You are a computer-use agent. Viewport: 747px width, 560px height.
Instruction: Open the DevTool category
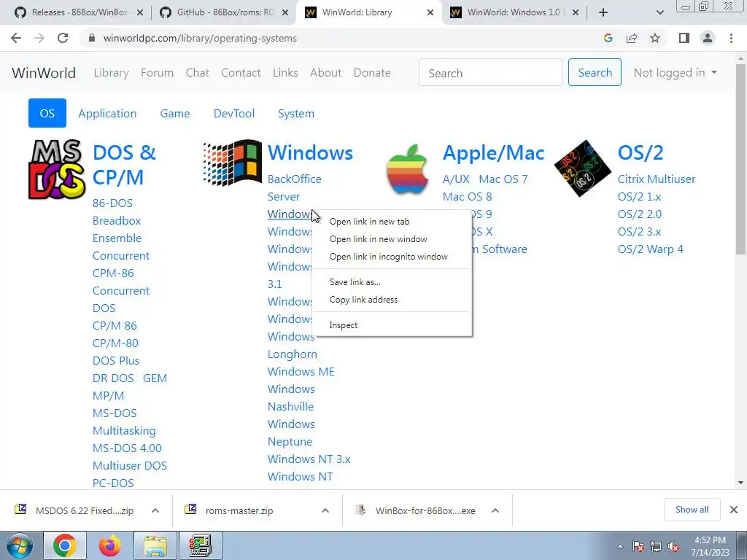(234, 113)
